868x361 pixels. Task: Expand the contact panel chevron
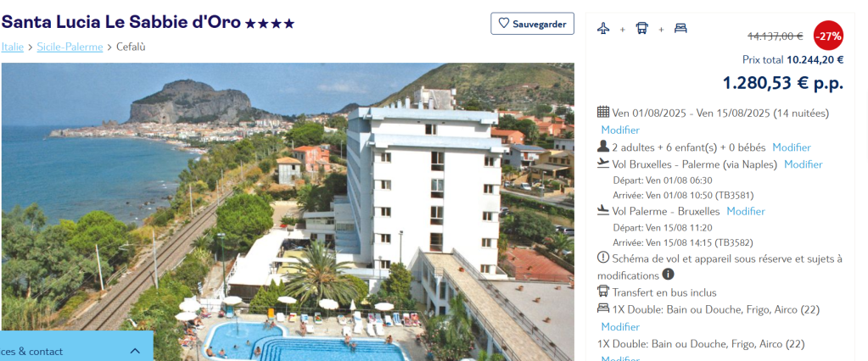135,351
